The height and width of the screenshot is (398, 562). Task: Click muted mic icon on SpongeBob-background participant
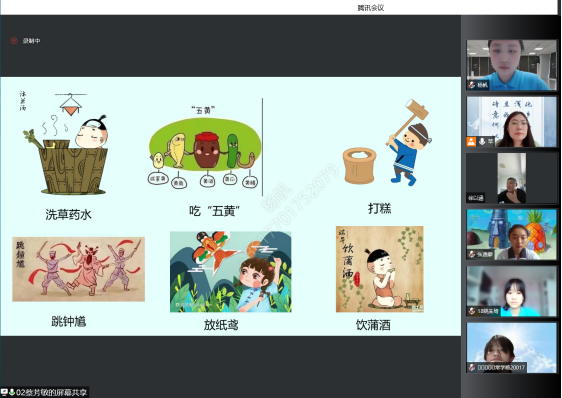tap(472, 254)
